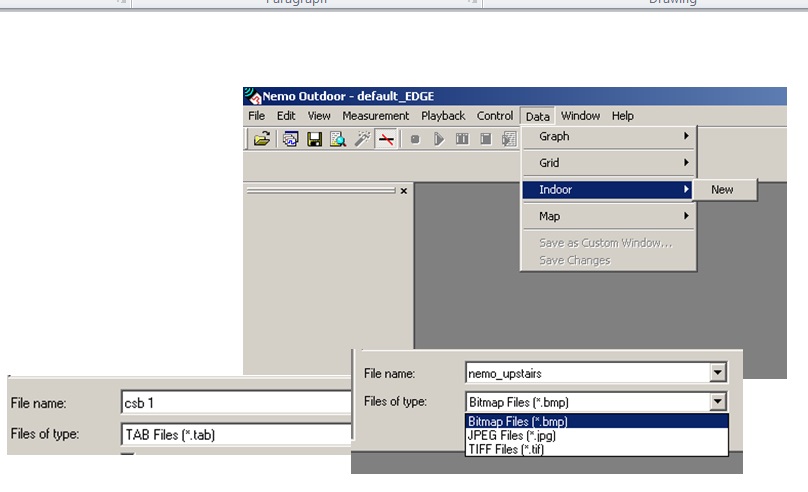
Task: Select TIFF Files (*.tif) option
Action: (597, 449)
